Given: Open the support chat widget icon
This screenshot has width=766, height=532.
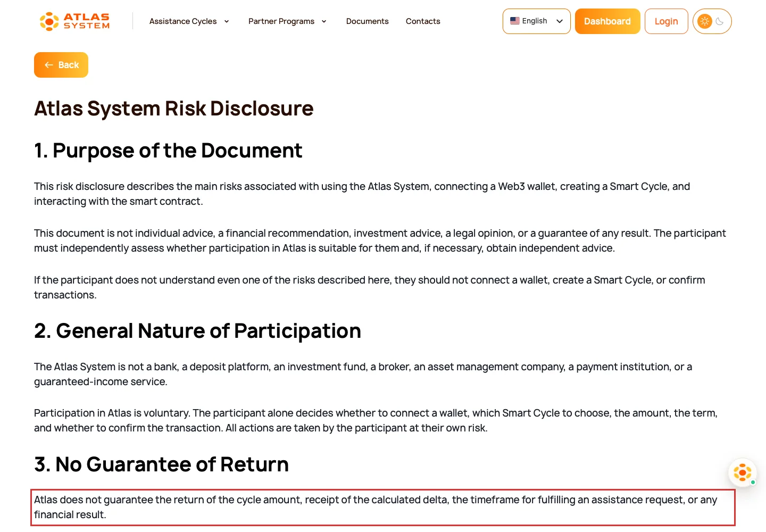Looking at the screenshot, I should 743,472.
